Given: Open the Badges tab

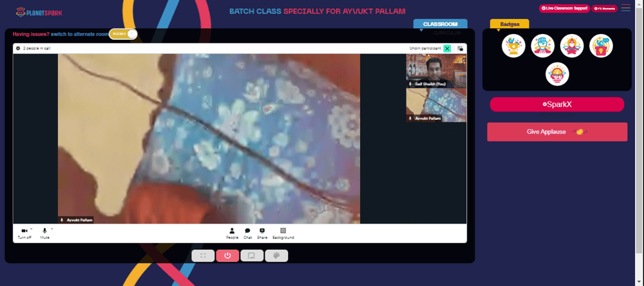Looking at the screenshot, I should click(509, 24).
